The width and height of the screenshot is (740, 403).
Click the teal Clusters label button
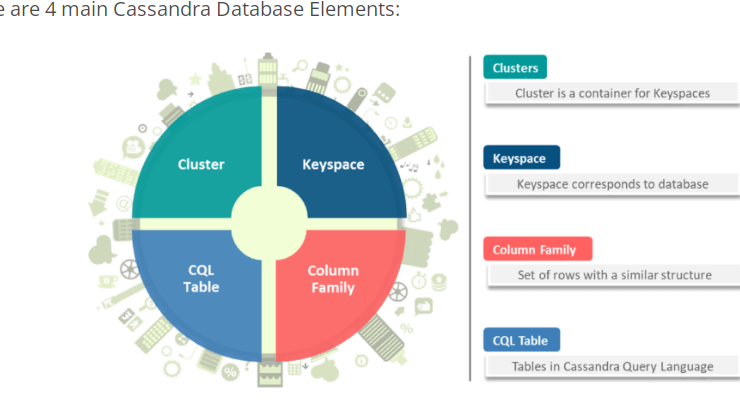point(515,67)
